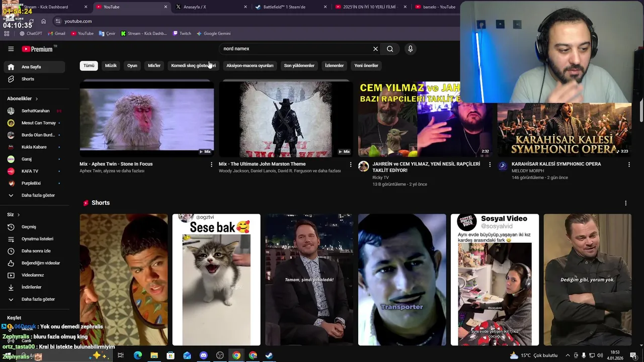This screenshot has width=644, height=362.
Task: Select Son yüklenenler chip
Action: click(x=299, y=65)
